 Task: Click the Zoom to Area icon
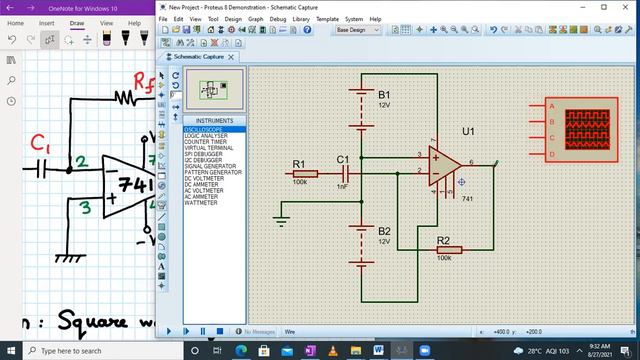pos(475,30)
